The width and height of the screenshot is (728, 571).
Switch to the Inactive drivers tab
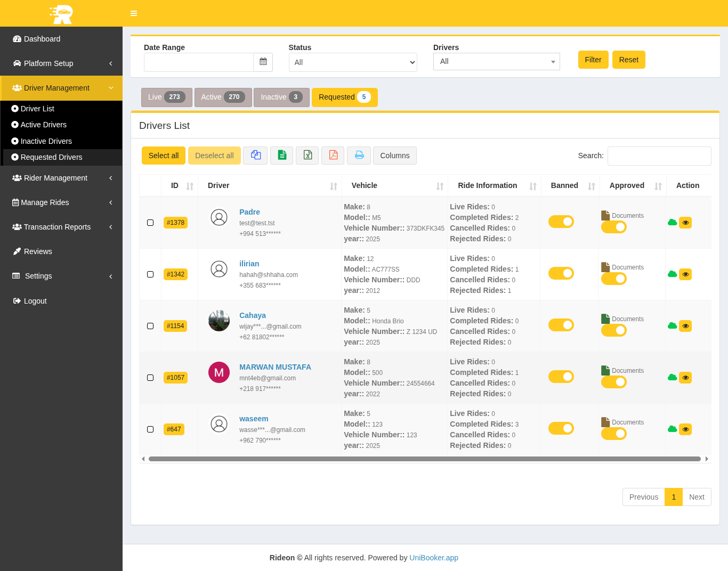(x=281, y=97)
